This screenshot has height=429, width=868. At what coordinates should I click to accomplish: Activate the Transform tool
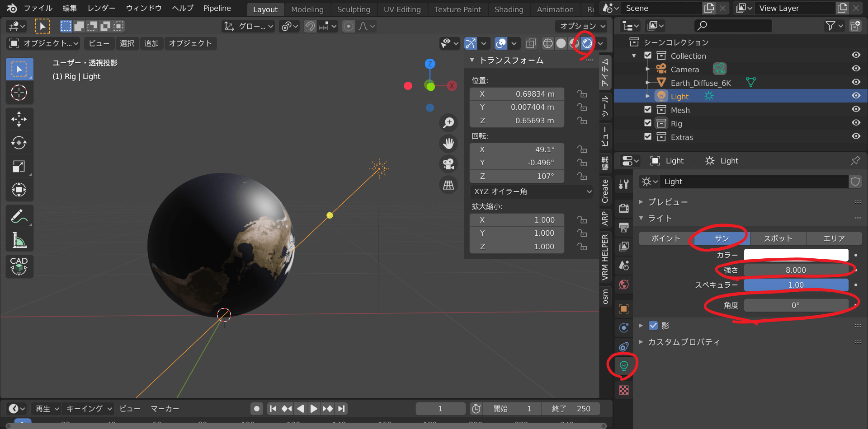(19, 190)
